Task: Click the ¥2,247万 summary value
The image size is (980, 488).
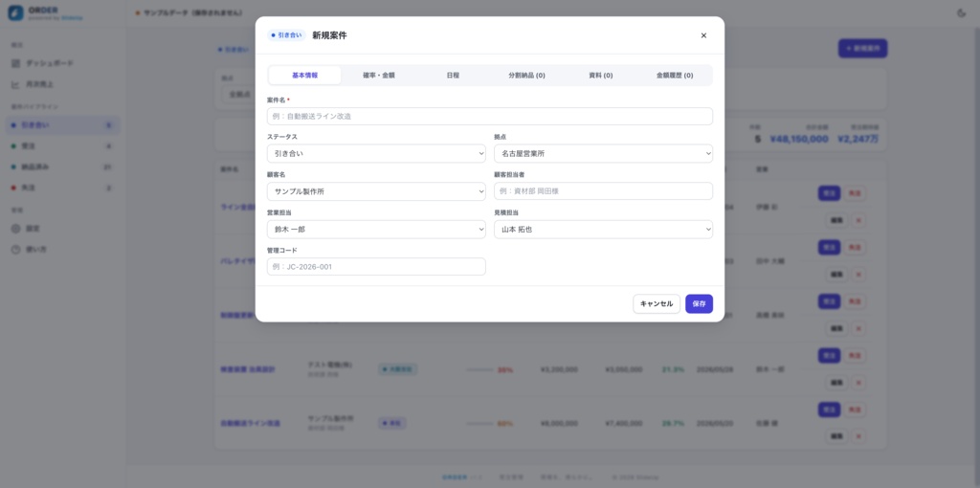Action: click(857, 139)
